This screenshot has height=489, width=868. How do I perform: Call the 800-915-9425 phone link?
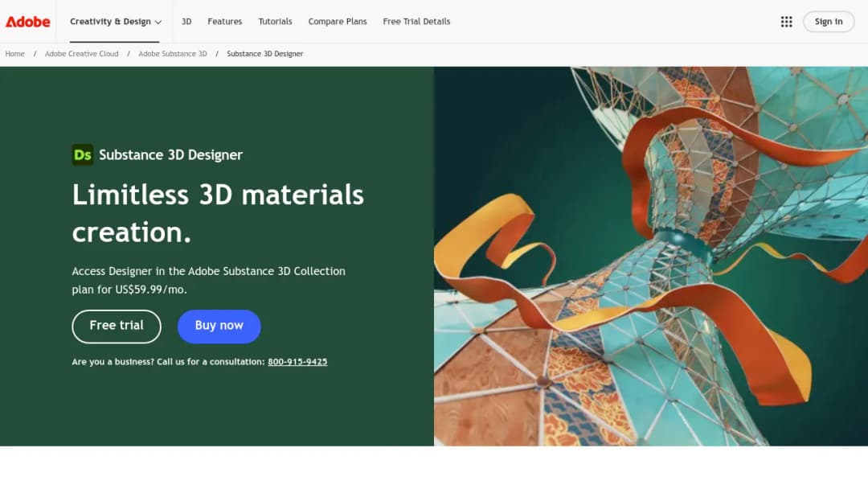(x=297, y=362)
